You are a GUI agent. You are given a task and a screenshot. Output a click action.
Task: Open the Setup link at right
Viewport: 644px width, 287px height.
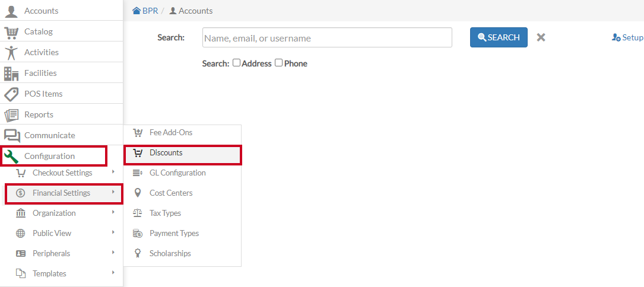(633, 37)
